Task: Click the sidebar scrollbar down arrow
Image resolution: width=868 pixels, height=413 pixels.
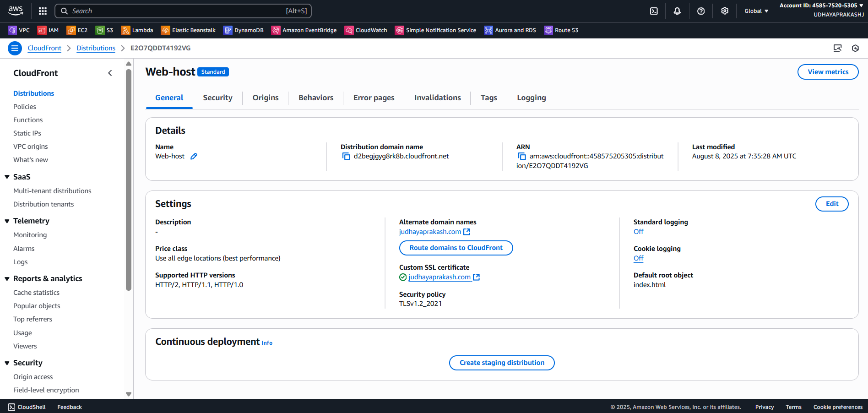Action: (x=129, y=394)
